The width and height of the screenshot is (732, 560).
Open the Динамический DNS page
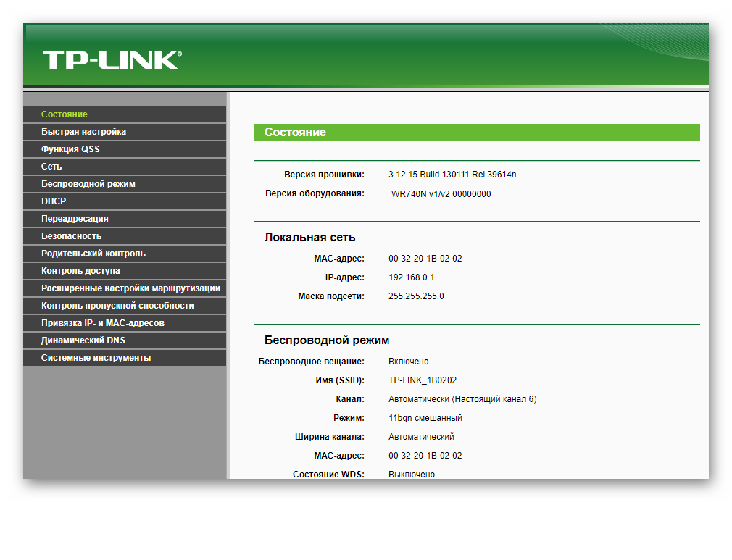pos(83,340)
